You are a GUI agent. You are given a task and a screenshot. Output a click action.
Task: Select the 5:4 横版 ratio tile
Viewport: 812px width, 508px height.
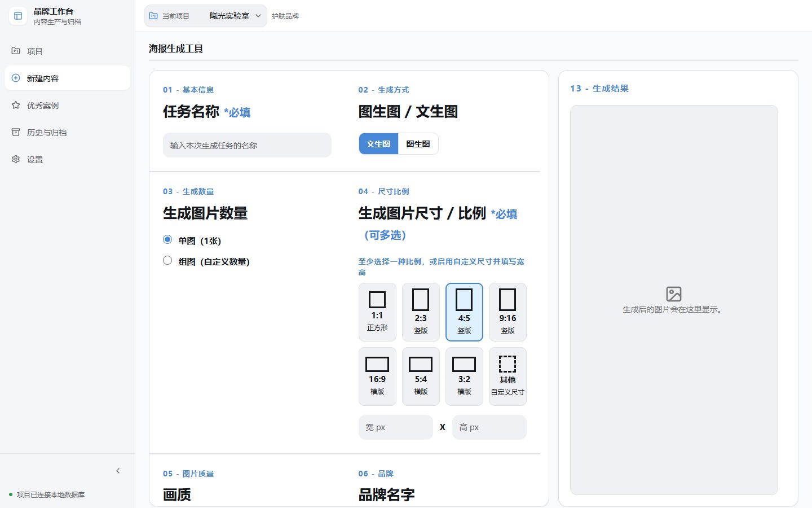coord(421,376)
